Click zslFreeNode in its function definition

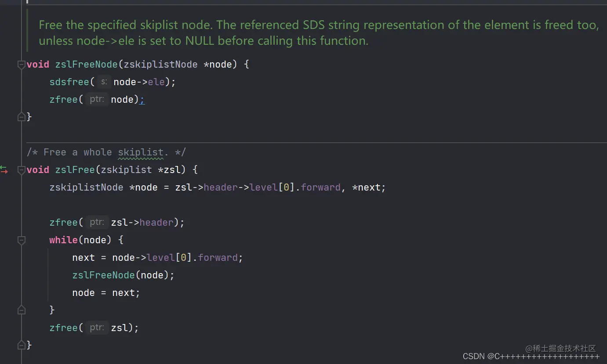87,65
